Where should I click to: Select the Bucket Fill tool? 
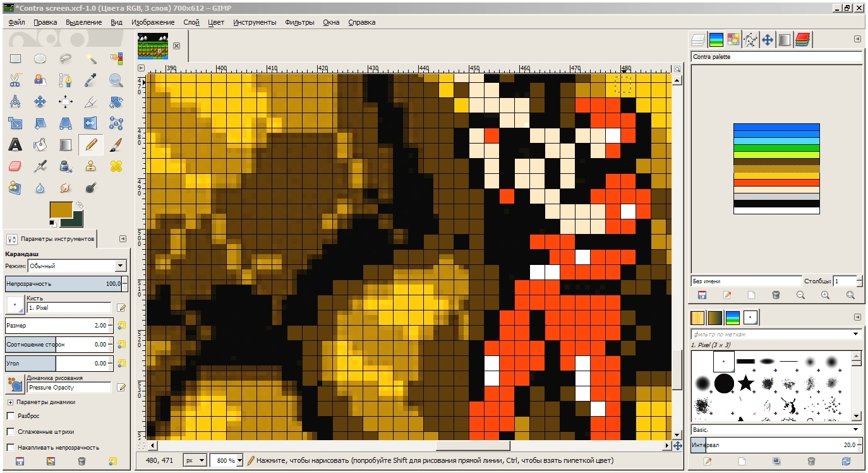[x=40, y=145]
